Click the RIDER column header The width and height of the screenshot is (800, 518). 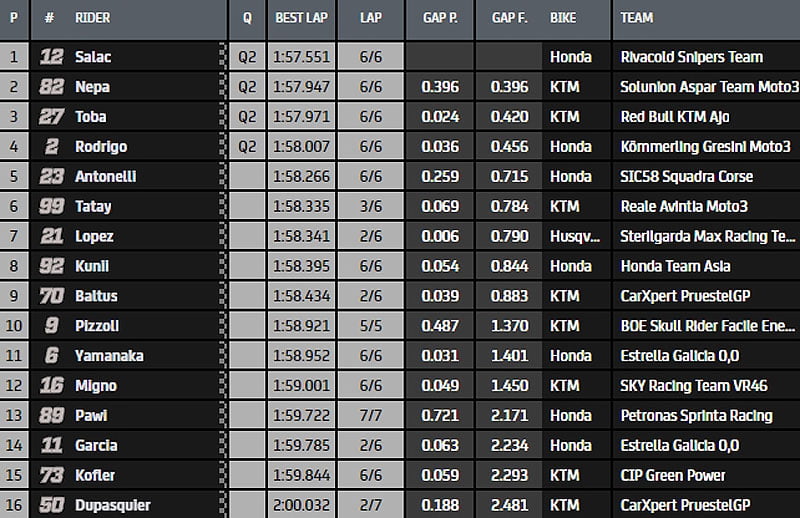point(93,17)
